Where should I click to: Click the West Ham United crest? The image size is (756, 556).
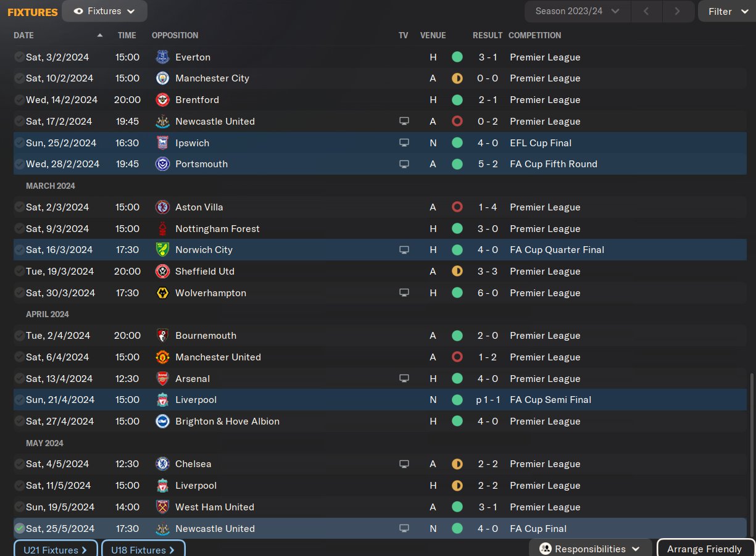162,507
